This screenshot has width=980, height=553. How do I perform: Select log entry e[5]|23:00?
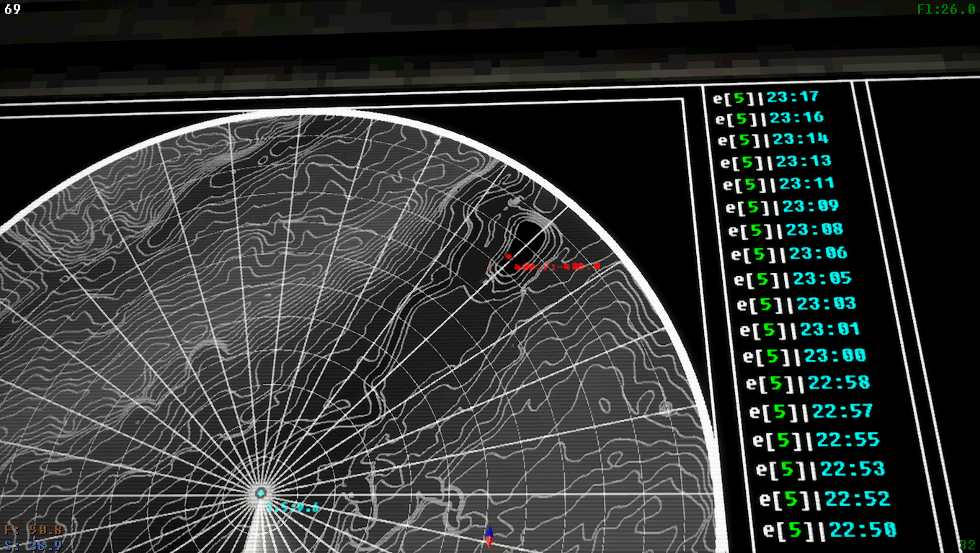click(x=804, y=356)
